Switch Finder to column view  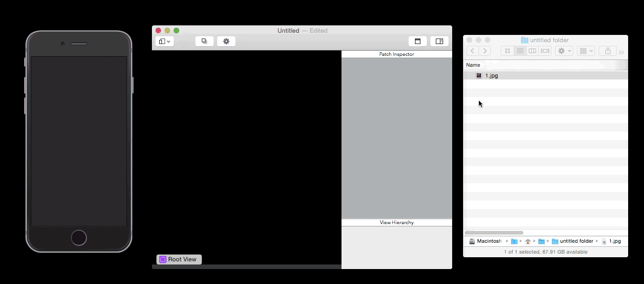coord(532,51)
